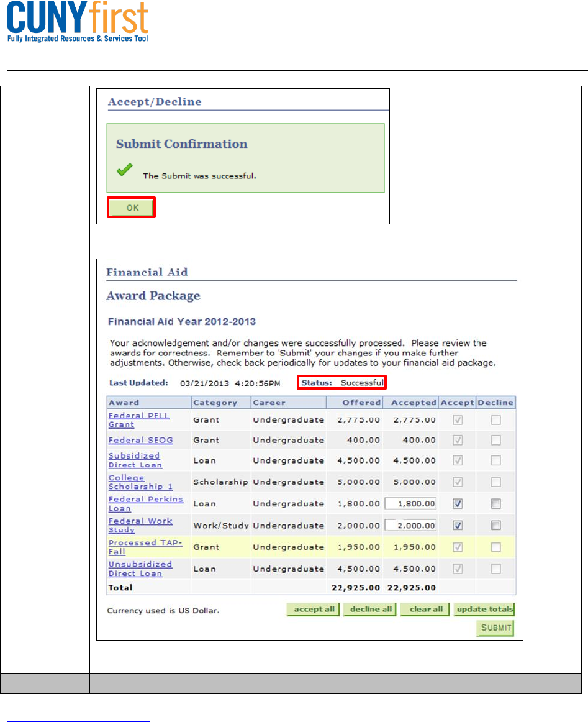Click Decline checkbox for Federal SEOG
This screenshot has height=722, width=588.
pyautogui.click(x=495, y=440)
